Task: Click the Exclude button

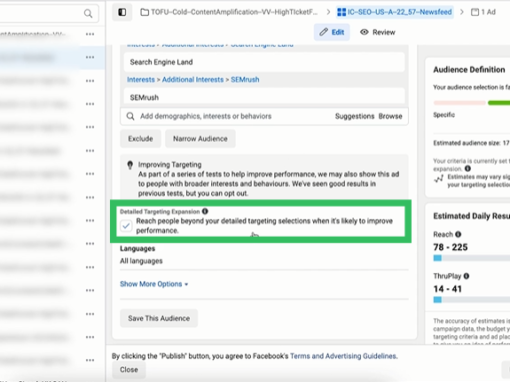Action: 141,139
